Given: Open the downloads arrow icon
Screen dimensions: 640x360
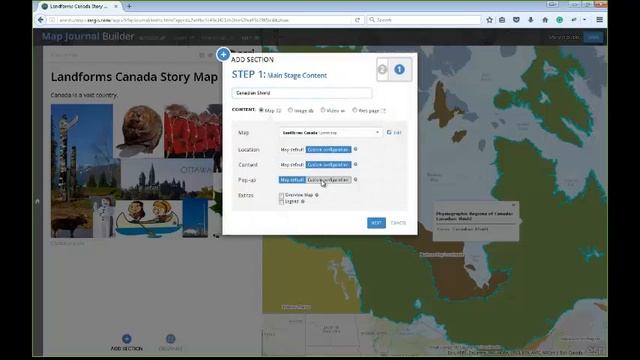Looking at the screenshot, I should (531, 20).
